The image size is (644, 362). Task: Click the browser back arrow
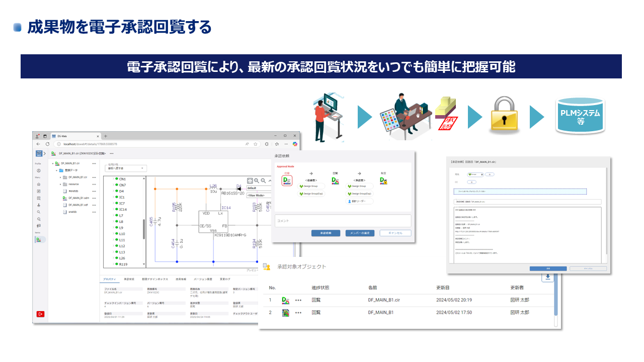39,144
